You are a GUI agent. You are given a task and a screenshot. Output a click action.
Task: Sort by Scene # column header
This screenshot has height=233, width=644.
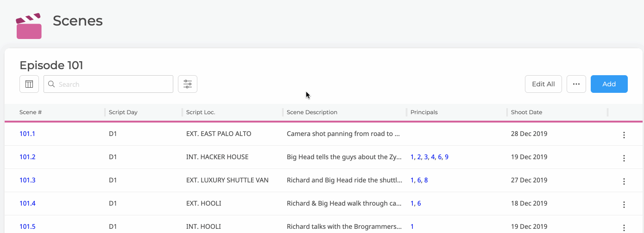pyautogui.click(x=31, y=112)
